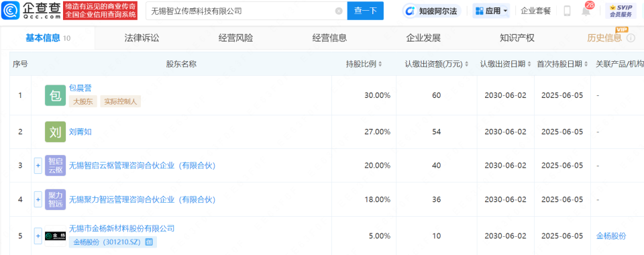
Task: Sort by 认缴出资额(万元) column
Action: tap(437, 64)
